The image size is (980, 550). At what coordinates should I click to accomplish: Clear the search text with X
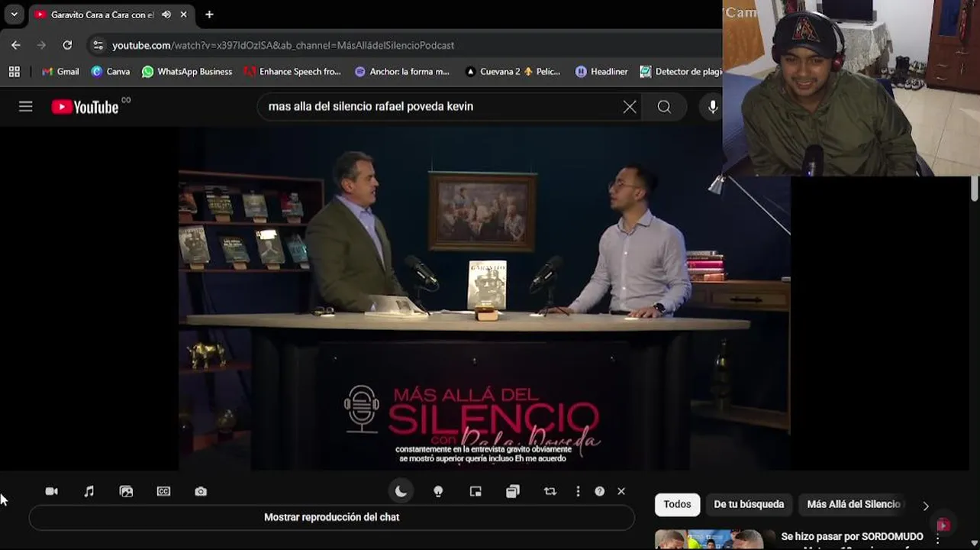tap(630, 107)
